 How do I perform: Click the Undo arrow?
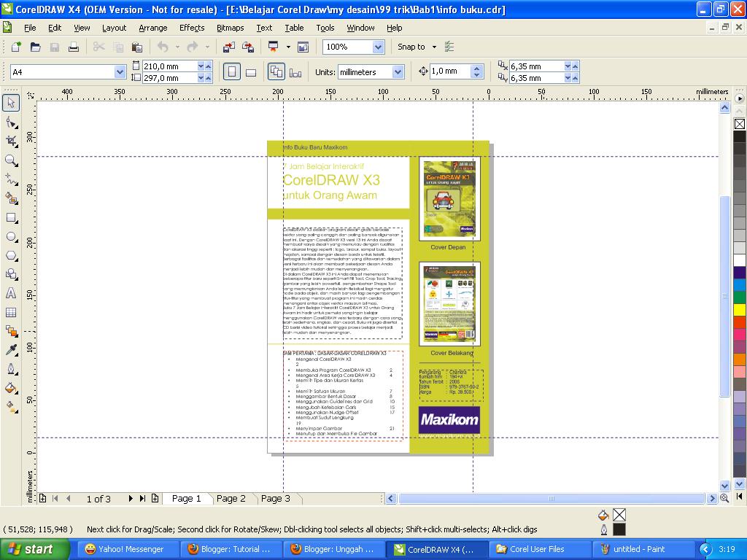pyautogui.click(x=163, y=47)
